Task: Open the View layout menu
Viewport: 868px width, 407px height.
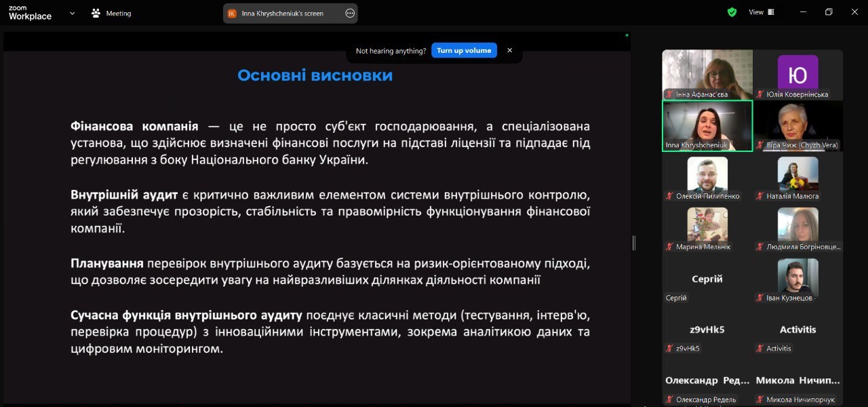Action: click(760, 12)
